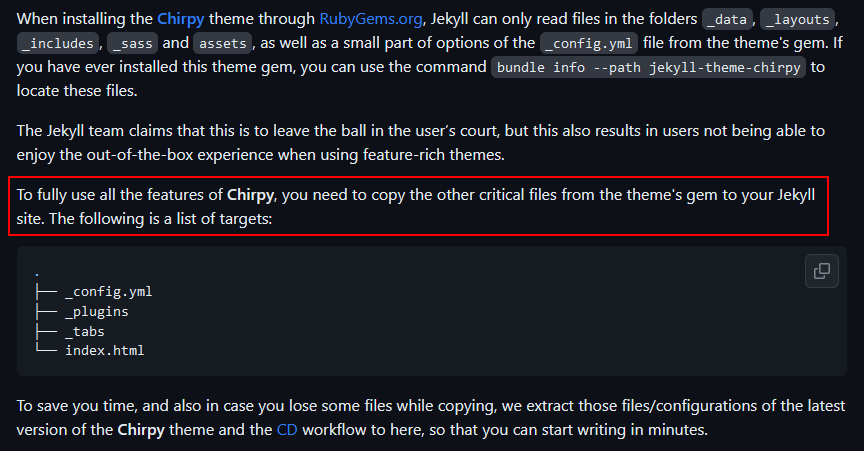Click the bundle info --path command snippet

[x=648, y=67]
